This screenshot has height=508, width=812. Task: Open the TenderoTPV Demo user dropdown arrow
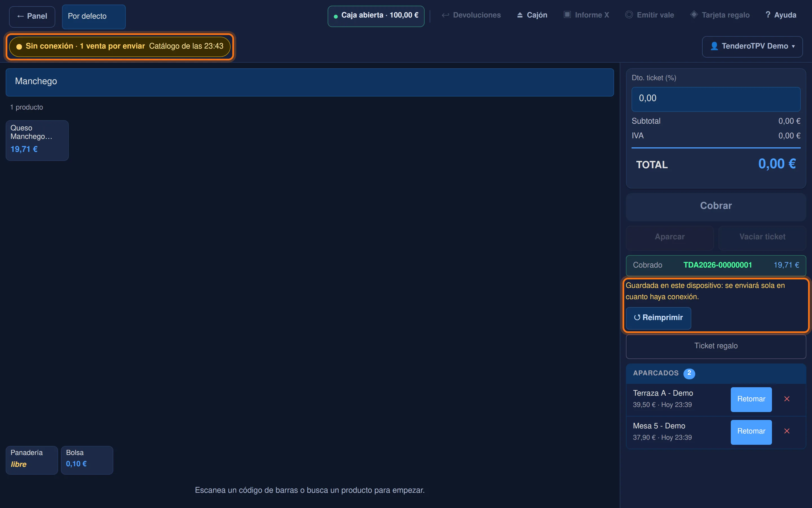click(x=794, y=46)
